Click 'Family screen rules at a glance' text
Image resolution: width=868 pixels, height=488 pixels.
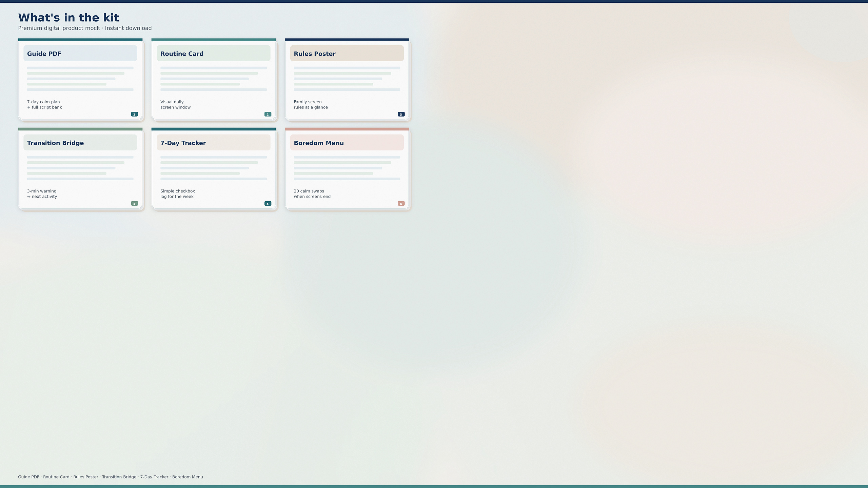[x=311, y=104]
